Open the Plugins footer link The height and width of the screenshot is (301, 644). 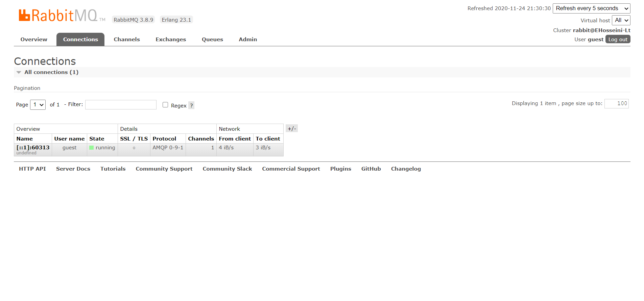click(341, 169)
